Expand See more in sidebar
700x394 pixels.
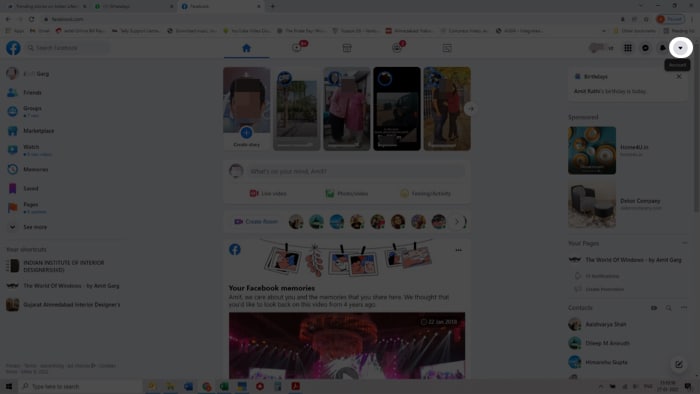(x=35, y=227)
